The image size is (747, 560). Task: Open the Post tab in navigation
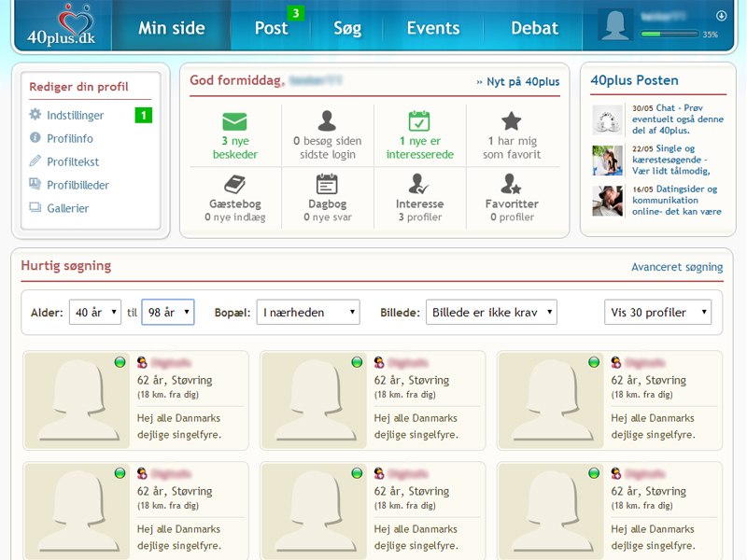[272, 28]
